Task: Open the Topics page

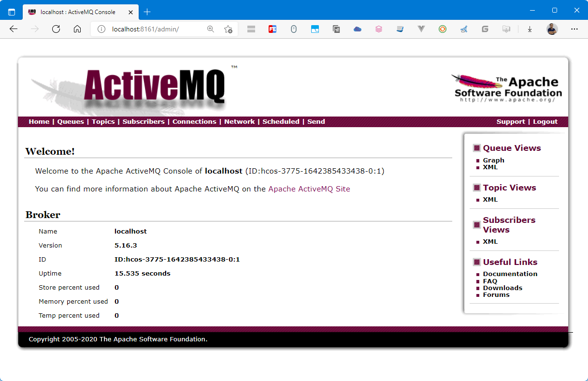Action: pyautogui.click(x=103, y=122)
